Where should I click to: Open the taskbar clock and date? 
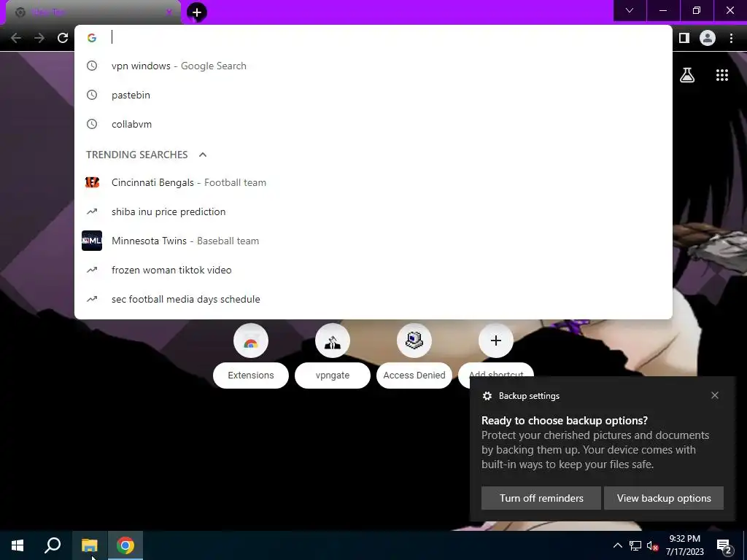(x=684, y=545)
